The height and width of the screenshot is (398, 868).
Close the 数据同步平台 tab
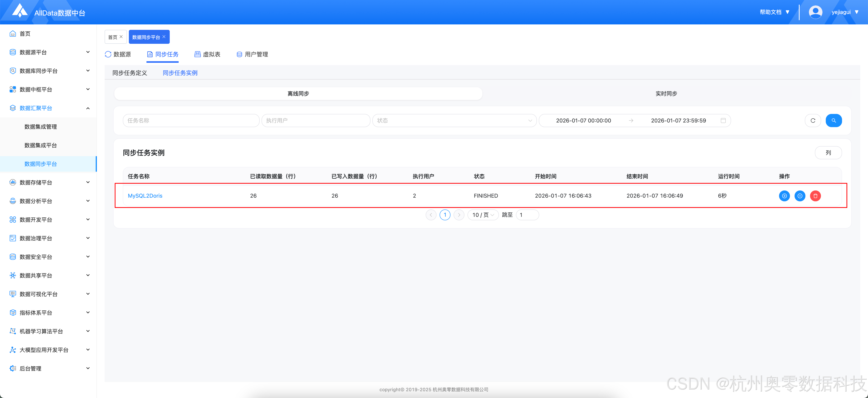coord(164,37)
